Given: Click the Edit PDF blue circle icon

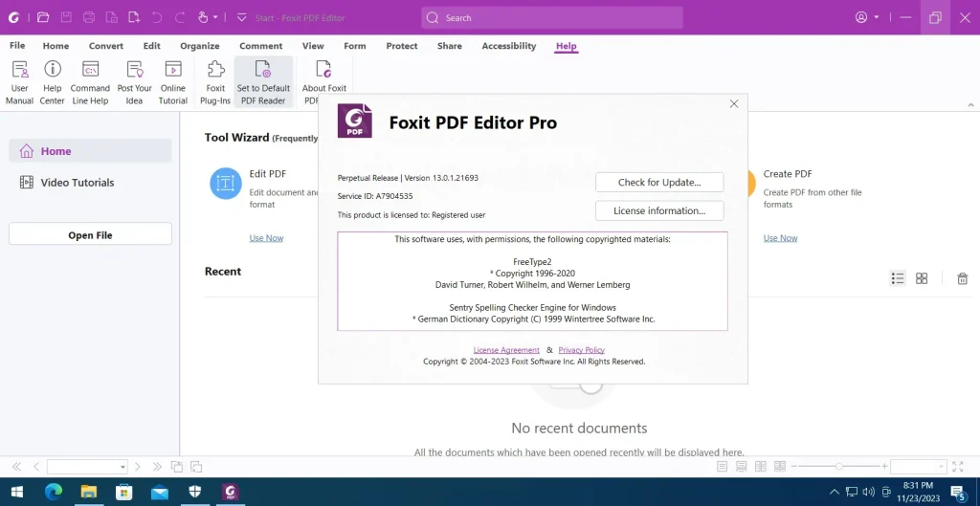Looking at the screenshot, I should (226, 184).
